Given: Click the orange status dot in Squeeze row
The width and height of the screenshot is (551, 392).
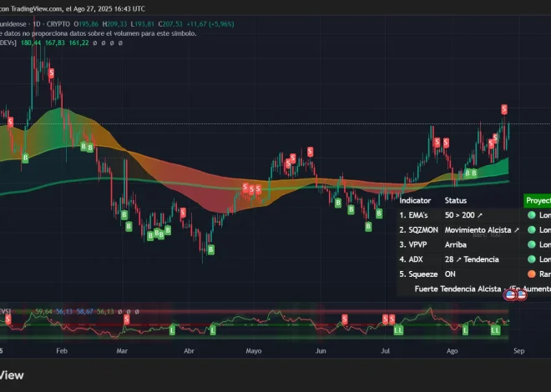Looking at the screenshot, I should click(x=530, y=274).
